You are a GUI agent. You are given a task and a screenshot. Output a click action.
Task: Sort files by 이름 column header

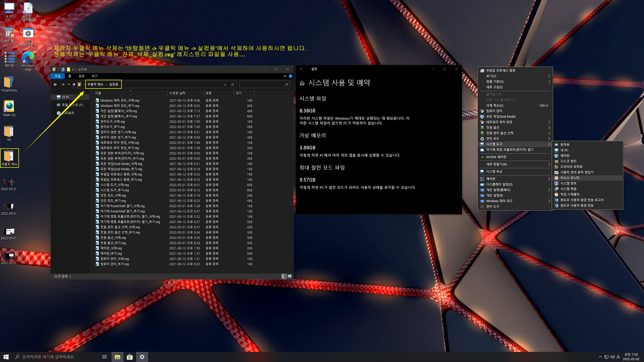point(130,93)
